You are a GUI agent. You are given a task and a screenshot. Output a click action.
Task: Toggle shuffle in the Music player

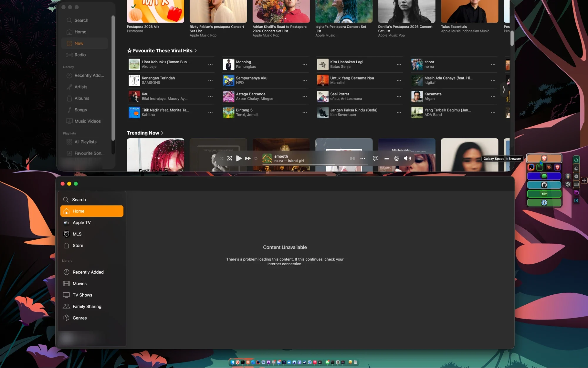point(221,158)
